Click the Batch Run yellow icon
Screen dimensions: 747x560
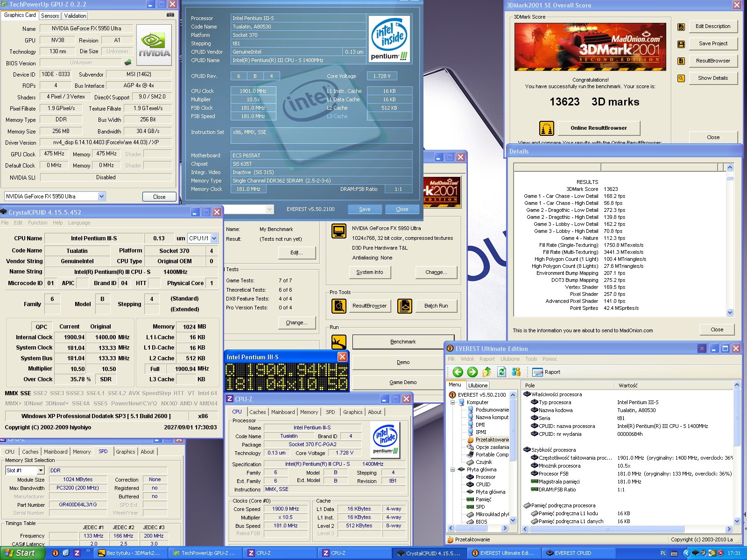click(404, 306)
